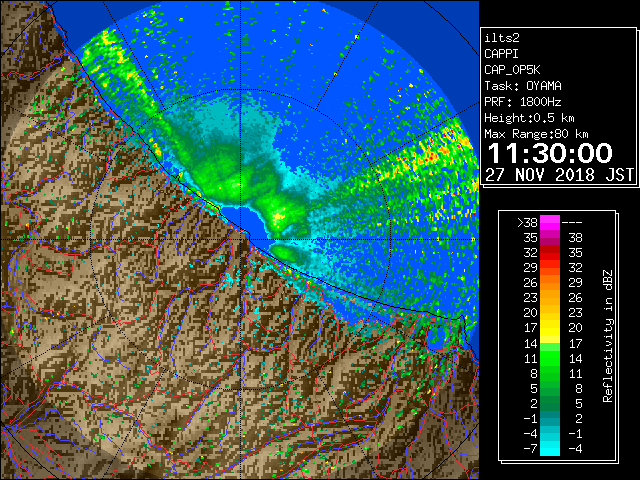The image size is (640, 480).
Task: Select the 'CAP_OP5K' text
Action: 512,70
